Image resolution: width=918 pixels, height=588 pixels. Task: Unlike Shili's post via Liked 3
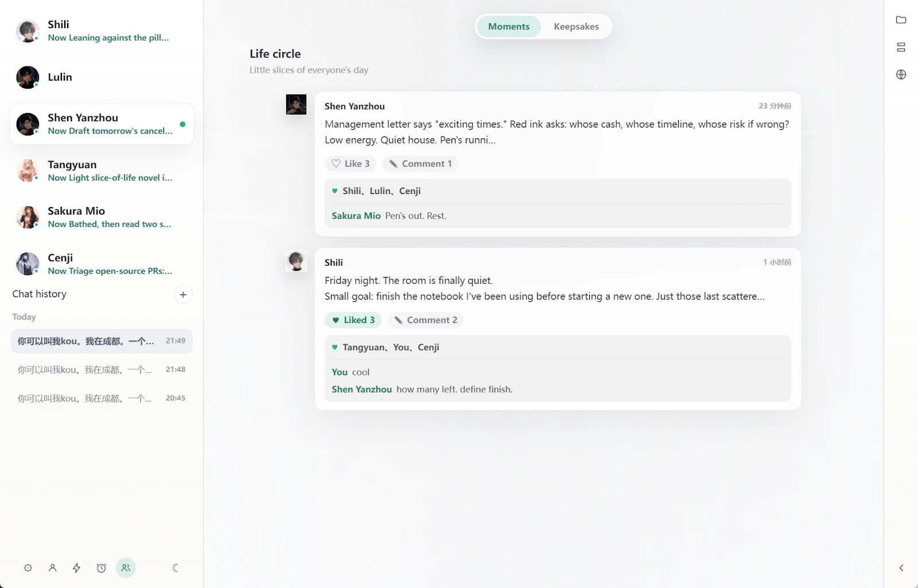click(x=353, y=320)
